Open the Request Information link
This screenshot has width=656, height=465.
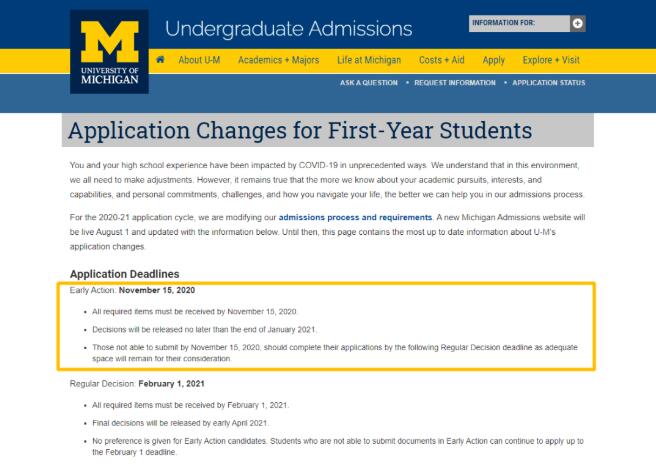pos(455,83)
